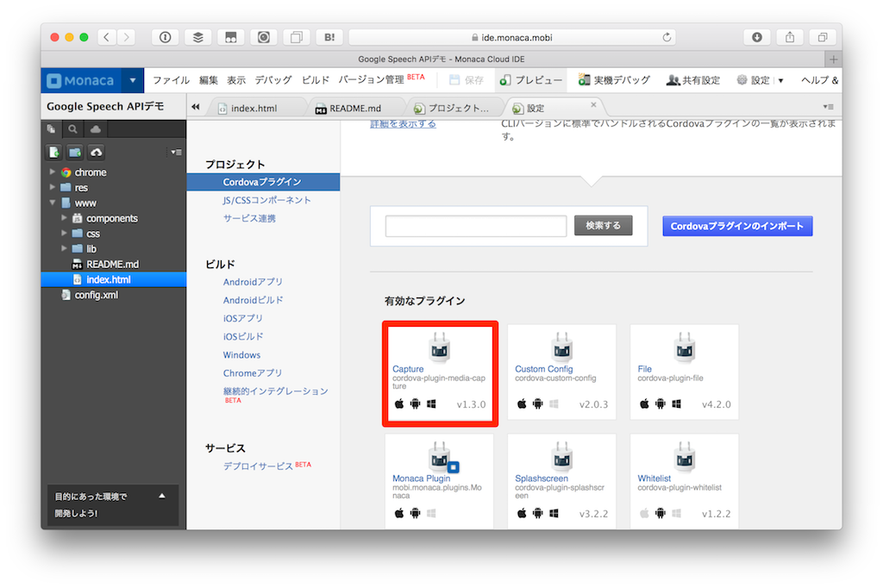883x588 pixels.
Task: Open the tab list dropdown at right
Action: pyautogui.click(x=828, y=106)
